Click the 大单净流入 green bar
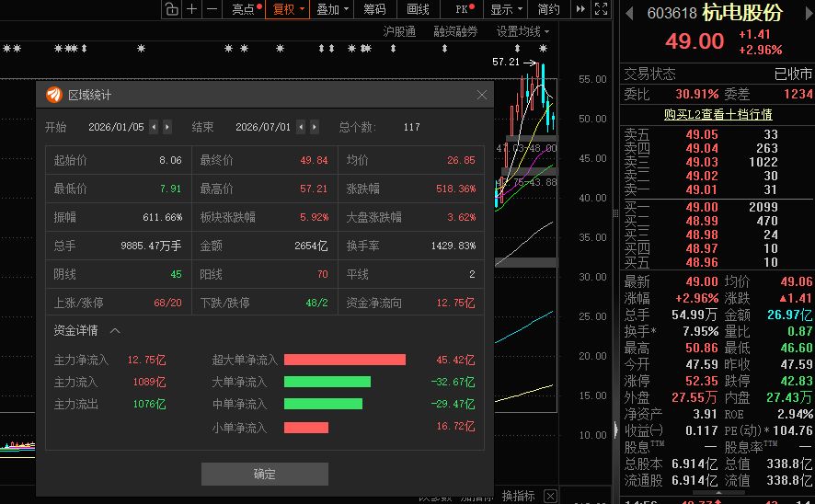This screenshot has height=504, width=815. tap(327, 382)
